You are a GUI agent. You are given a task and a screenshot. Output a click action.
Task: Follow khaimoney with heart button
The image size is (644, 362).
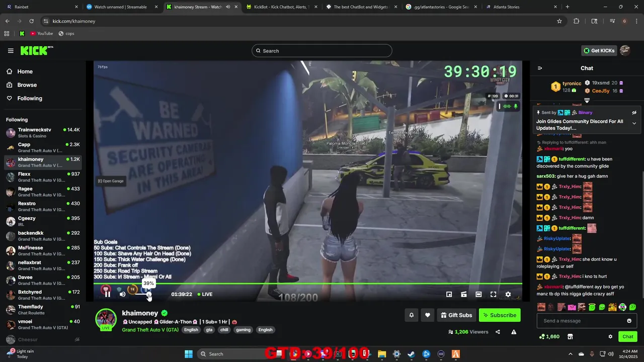[x=427, y=315]
